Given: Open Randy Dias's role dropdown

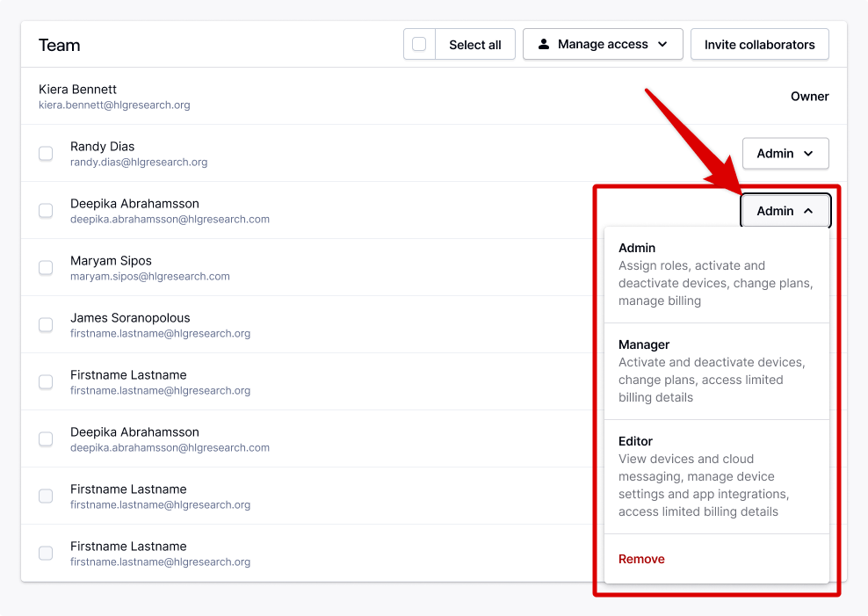Looking at the screenshot, I should pyautogui.click(x=785, y=153).
